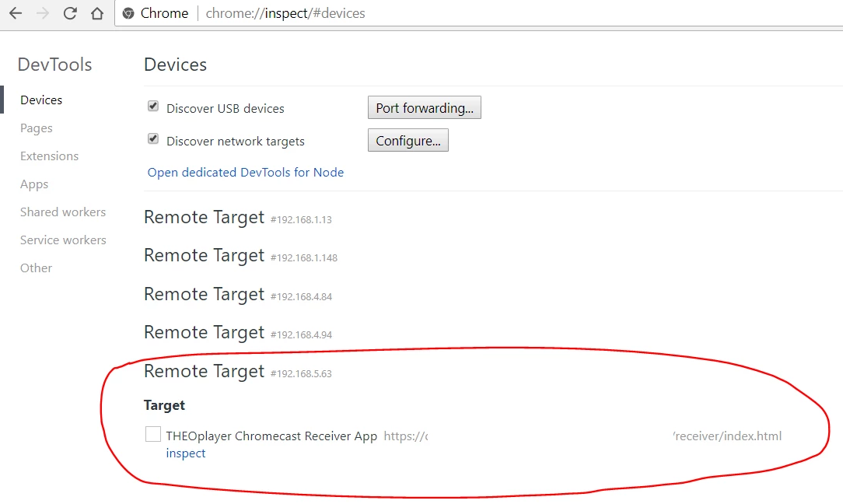Switch to the Pages section

click(x=34, y=128)
